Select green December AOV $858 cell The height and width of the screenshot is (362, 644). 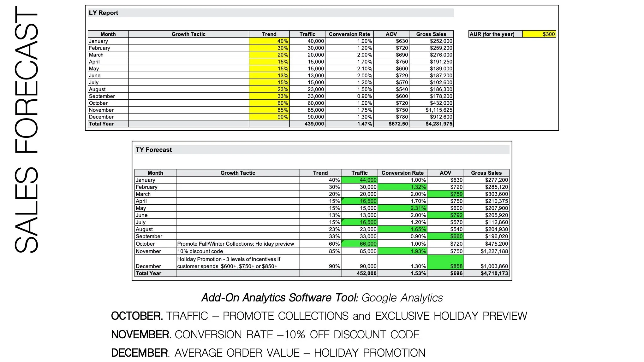445,262
